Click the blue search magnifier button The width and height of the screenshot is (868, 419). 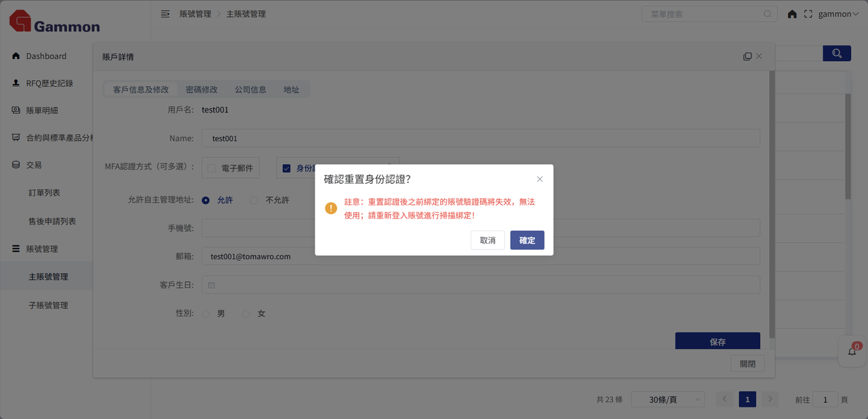(x=837, y=54)
